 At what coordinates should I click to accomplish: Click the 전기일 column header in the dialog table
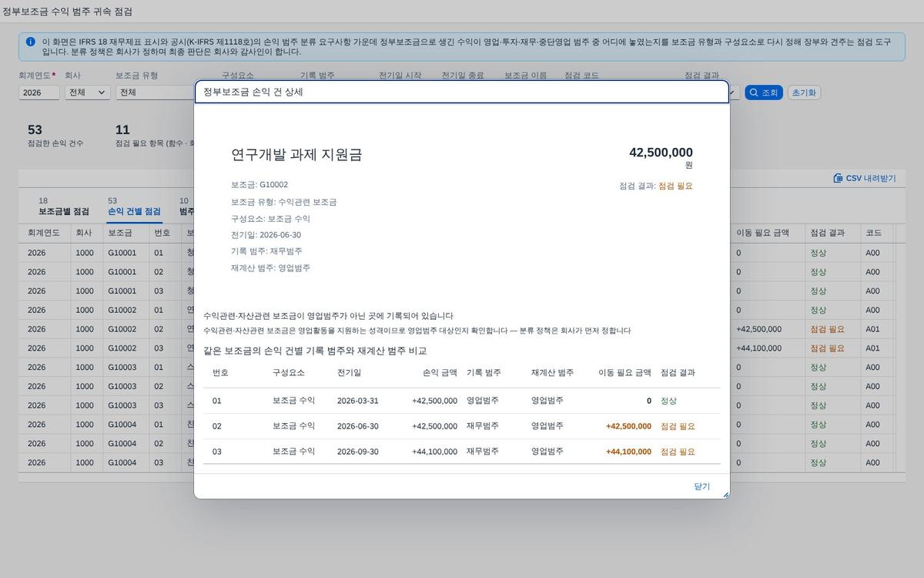(349, 372)
